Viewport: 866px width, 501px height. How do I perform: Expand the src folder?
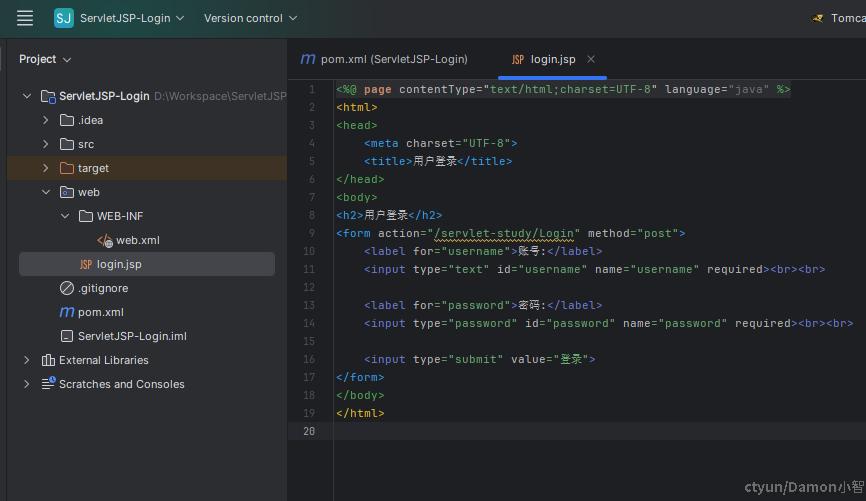[45, 144]
